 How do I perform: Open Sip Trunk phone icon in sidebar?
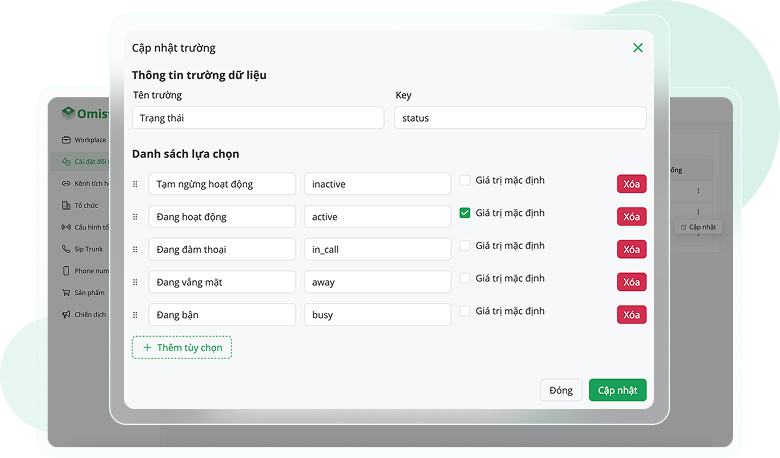coord(66,249)
